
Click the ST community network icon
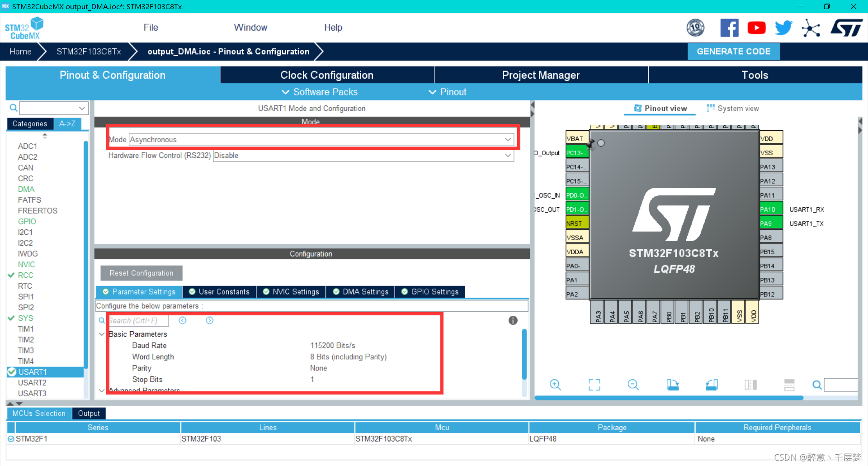(x=811, y=28)
